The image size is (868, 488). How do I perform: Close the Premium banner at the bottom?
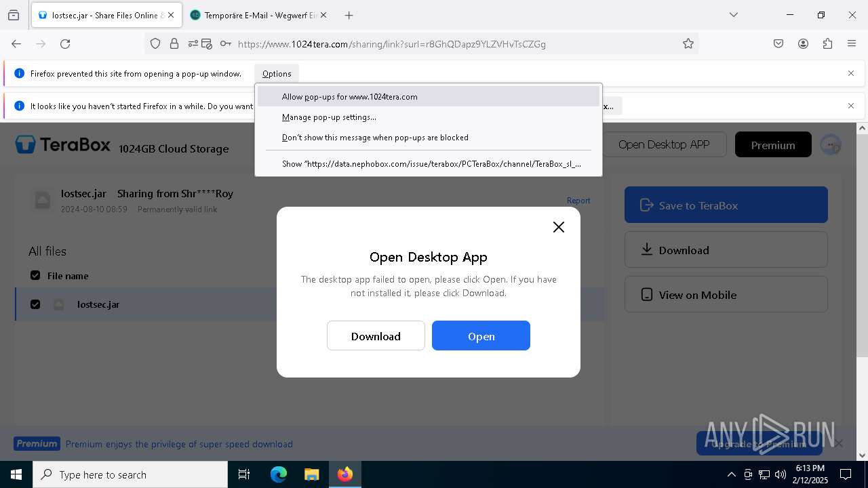[839, 443]
